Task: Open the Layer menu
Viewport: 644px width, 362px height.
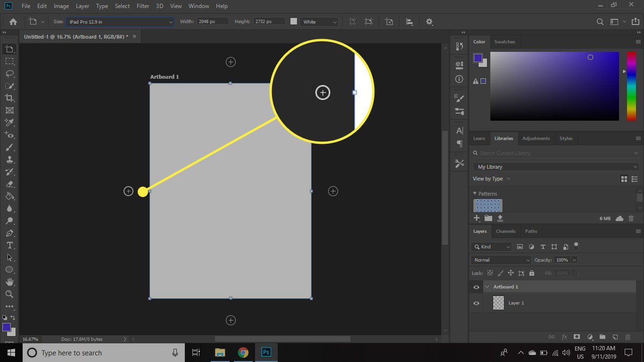Action: click(83, 6)
